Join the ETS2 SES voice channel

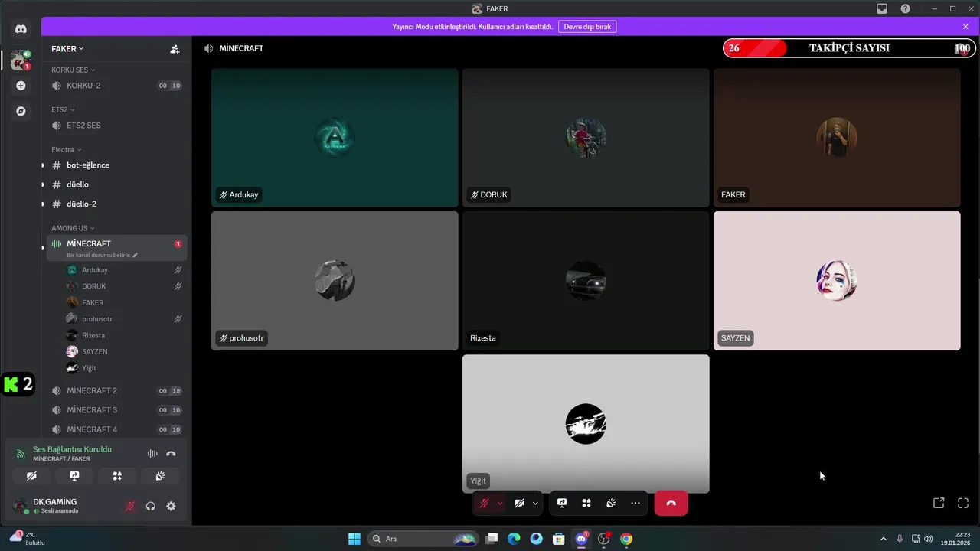click(x=116, y=126)
